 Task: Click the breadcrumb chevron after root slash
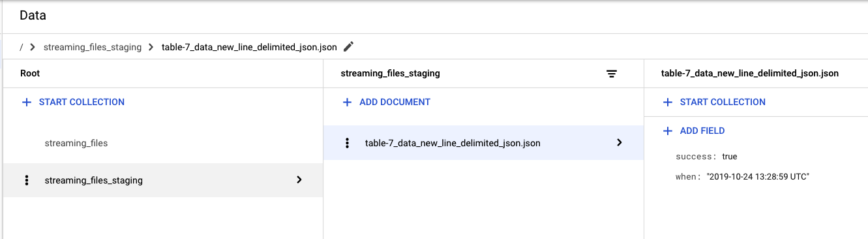[33, 47]
